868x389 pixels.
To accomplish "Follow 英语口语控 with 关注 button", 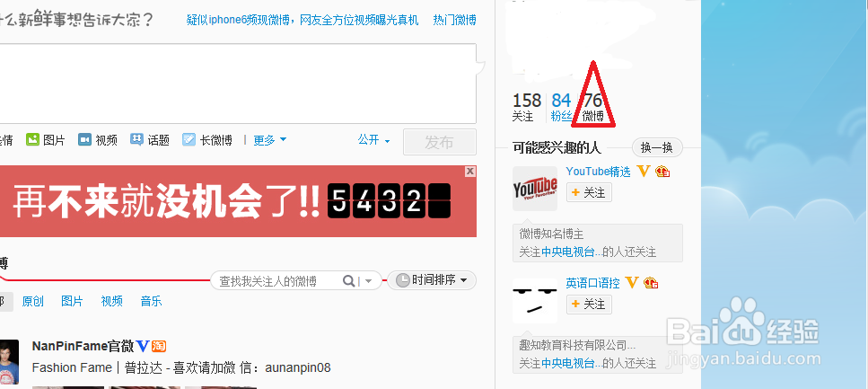I will point(589,305).
